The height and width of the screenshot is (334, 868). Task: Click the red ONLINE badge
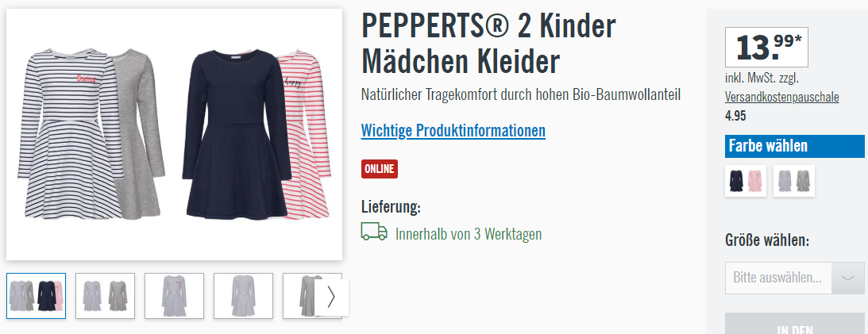coord(379,169)
